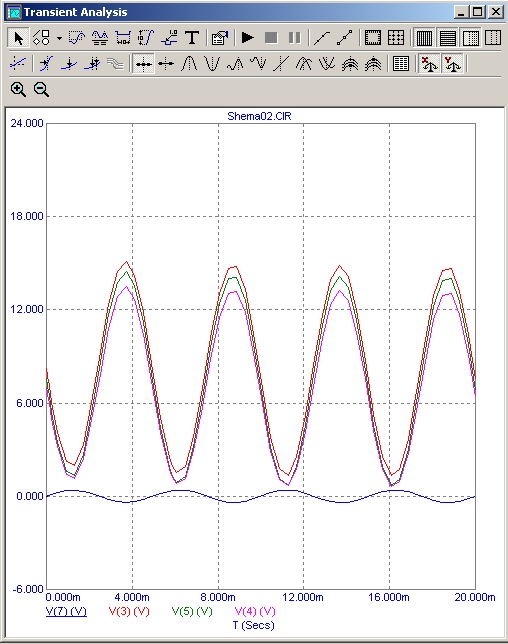Image resolution: width=508 pixels, height=644 pixels.
Task: Select the V(3) (V) red trace label
Action: [129, 612]
